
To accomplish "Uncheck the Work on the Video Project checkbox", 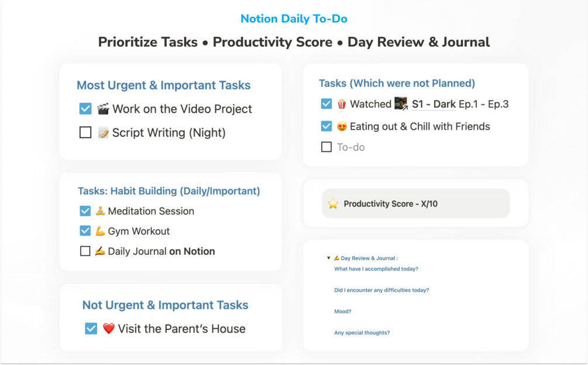I will coord(85,109).
